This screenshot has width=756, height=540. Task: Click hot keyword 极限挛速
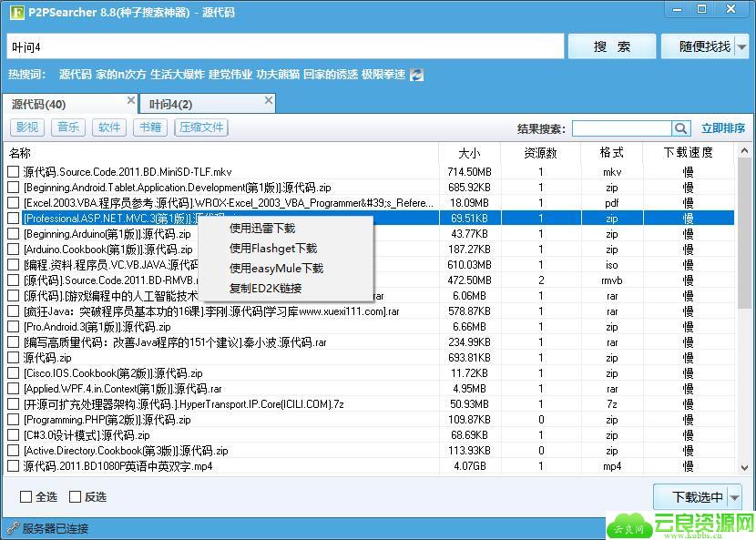point(383,75)
